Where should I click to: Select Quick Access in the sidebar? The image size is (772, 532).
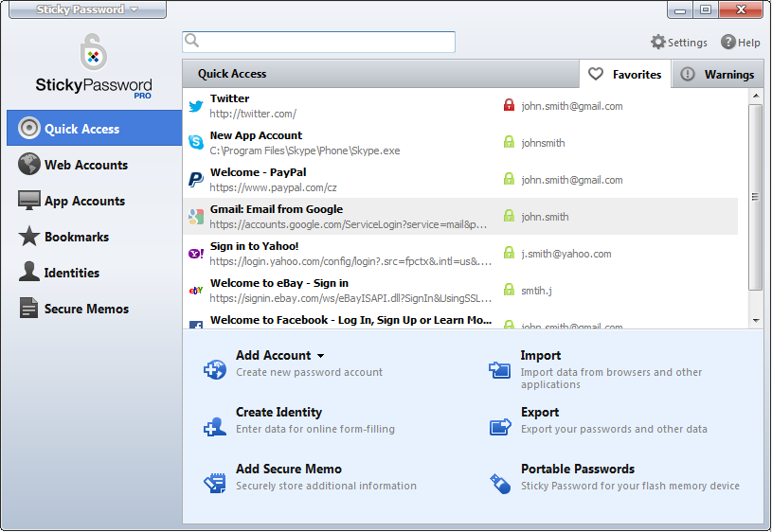coord(94,128)
